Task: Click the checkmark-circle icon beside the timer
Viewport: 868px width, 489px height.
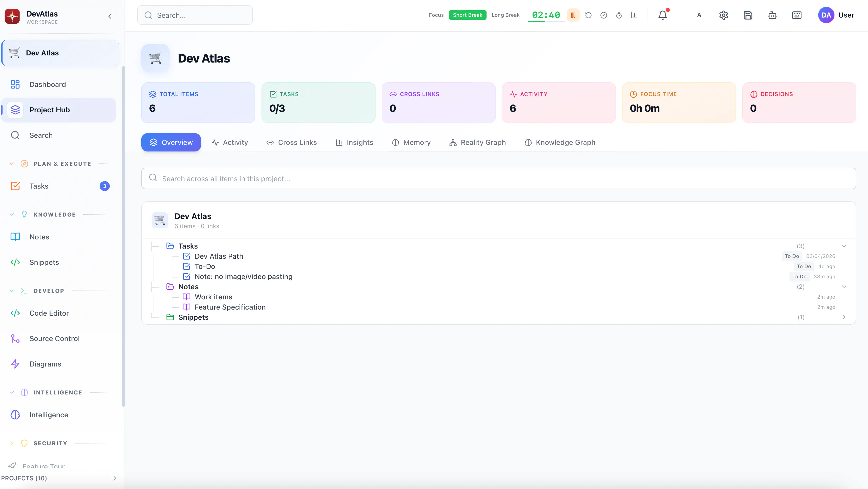Action: [x=603, y=15]
